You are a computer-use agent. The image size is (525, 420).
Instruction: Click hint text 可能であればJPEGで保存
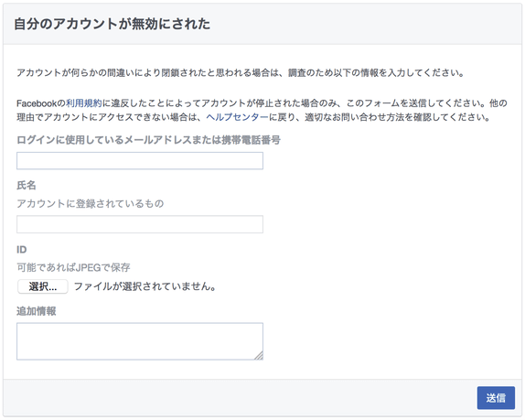73,267
